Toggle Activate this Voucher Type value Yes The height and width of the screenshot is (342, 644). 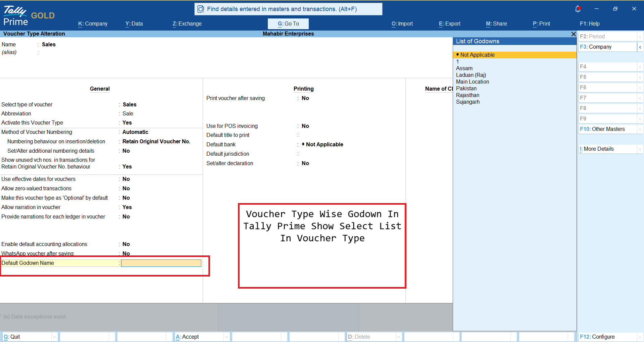click(x=127, y=123)
